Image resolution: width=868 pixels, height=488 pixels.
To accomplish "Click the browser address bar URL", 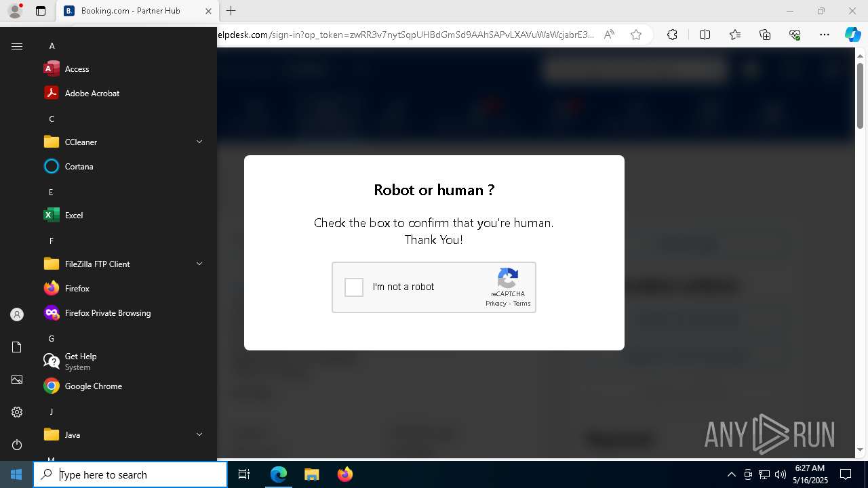I will coord(406,35).
